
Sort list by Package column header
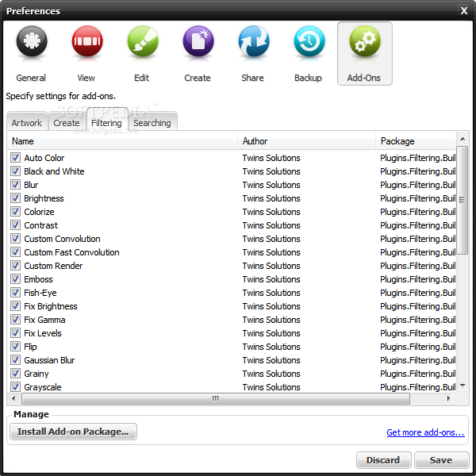(x=416, y=141)
